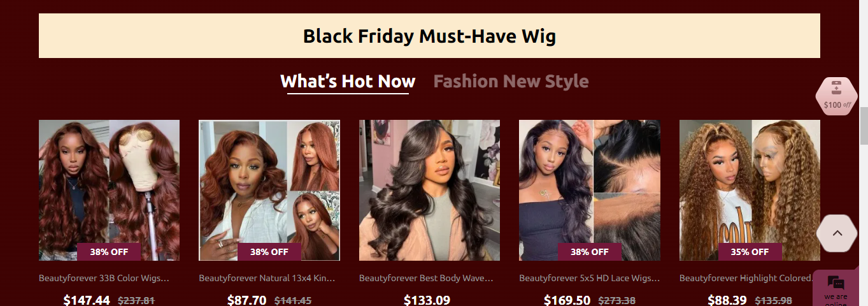Screen dimensions: 868x306
Task: Click Beautyforever 33B Color Wigs title link
Action: [104, 278]
